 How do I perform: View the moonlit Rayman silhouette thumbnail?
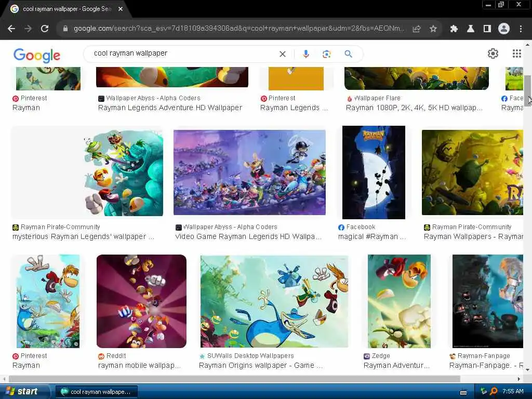[x=374, y=172]
